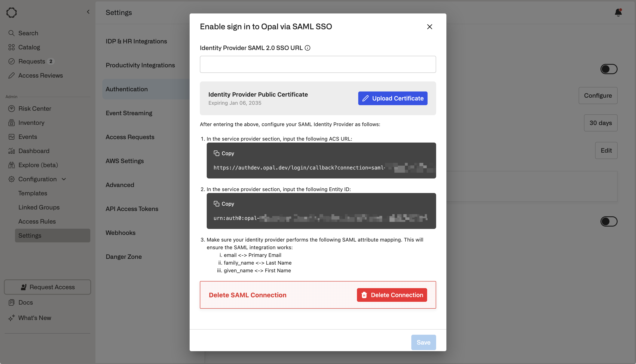The width and height of the screenshot is (636, 364).
Task: Click the notification bell icon
Action: pos(618,12)
